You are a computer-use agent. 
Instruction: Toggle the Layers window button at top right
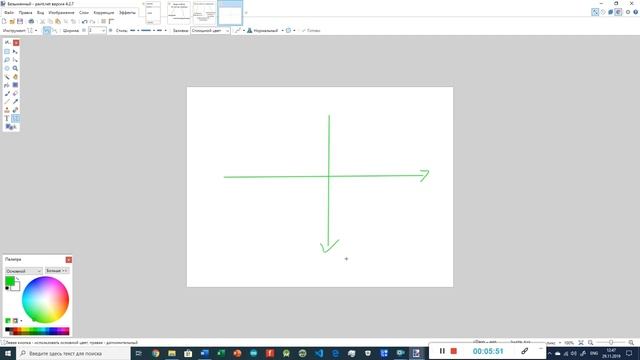(x=611, y=12)
